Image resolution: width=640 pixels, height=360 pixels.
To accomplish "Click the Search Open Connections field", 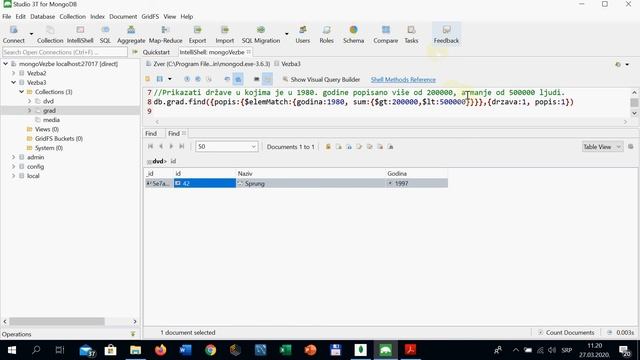I will click(64, 52).
